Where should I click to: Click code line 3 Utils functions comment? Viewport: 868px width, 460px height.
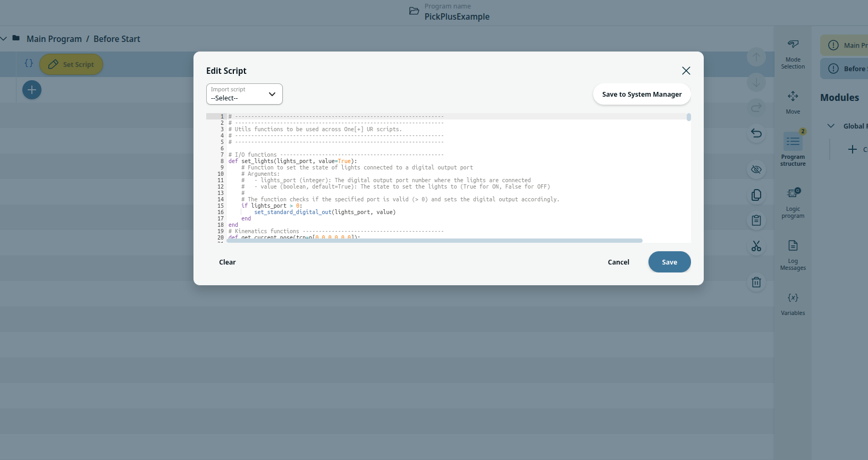[315, 129]
